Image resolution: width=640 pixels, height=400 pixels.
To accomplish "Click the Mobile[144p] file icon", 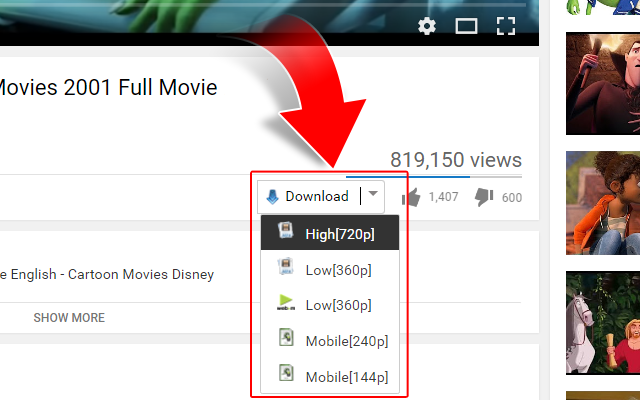I will tap(286, 373).
